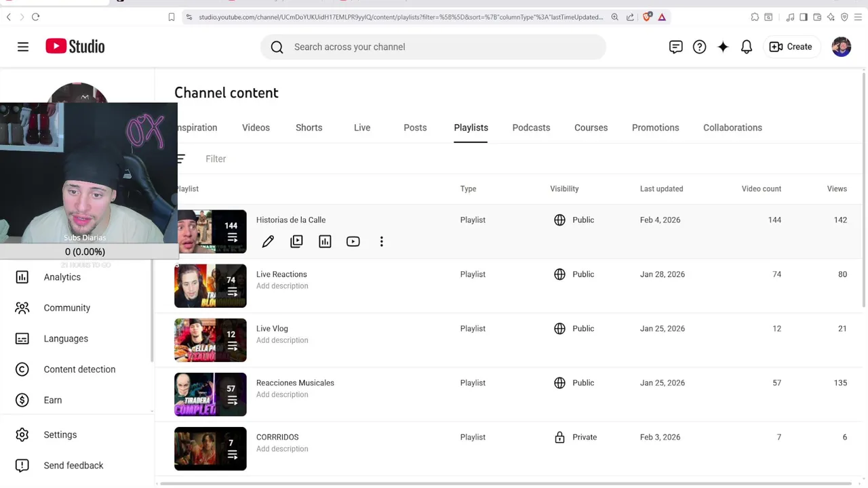Go to Content detection in sidebar
Viewport: 868px width, 488px height.
click(x=79, y=369)
